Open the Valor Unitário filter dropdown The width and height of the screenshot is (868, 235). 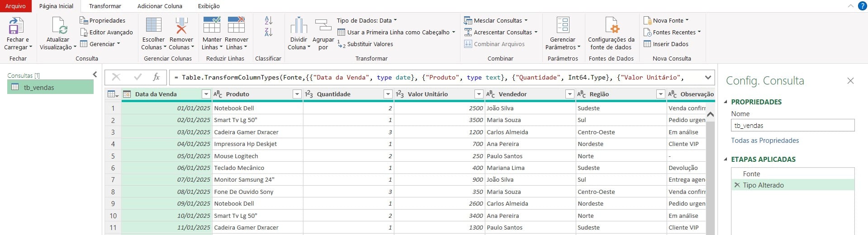[479, 94]
